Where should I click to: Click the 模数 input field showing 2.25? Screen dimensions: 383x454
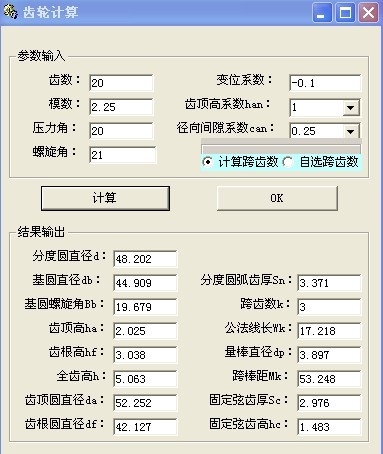click(x=121, y=107)
